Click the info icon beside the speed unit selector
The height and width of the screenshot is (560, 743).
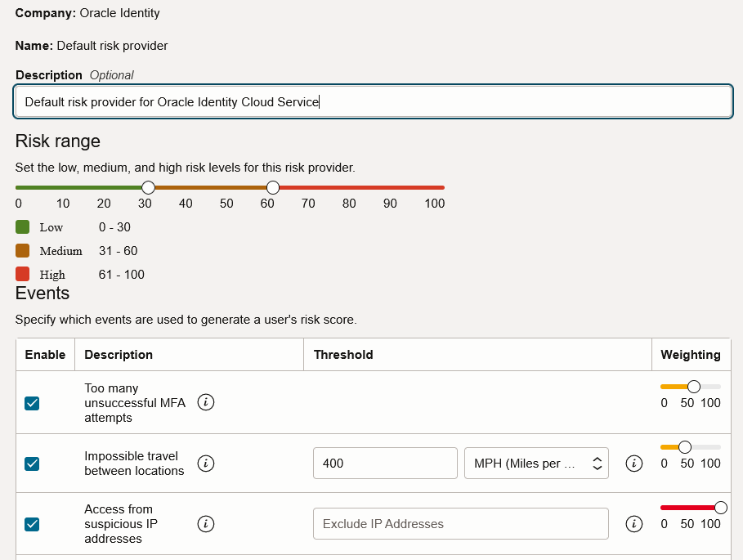click(x=634, y=463)
